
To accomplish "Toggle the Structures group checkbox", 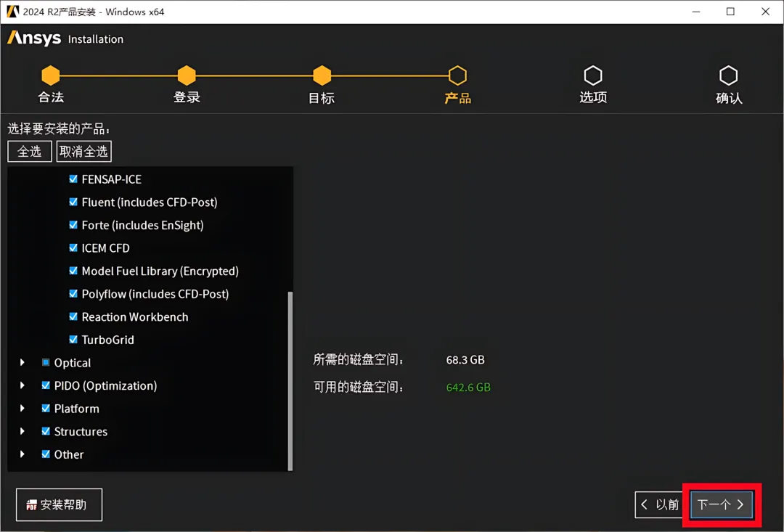I will point(46,431).
